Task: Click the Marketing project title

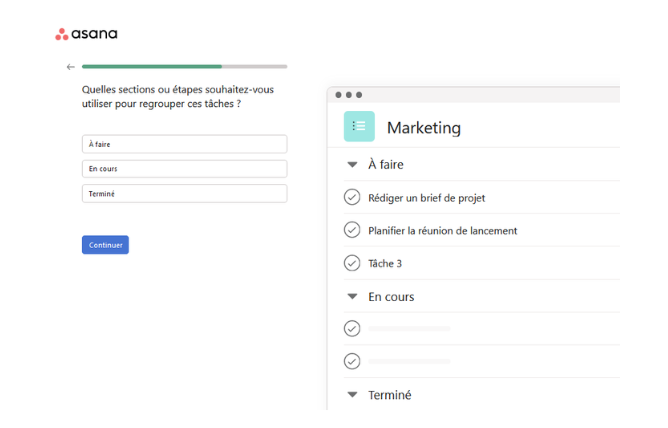Action: point(423,127)
